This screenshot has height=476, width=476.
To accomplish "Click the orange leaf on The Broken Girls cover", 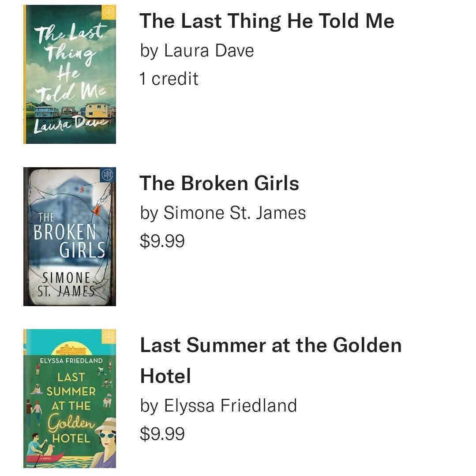I will coord(95,210).
